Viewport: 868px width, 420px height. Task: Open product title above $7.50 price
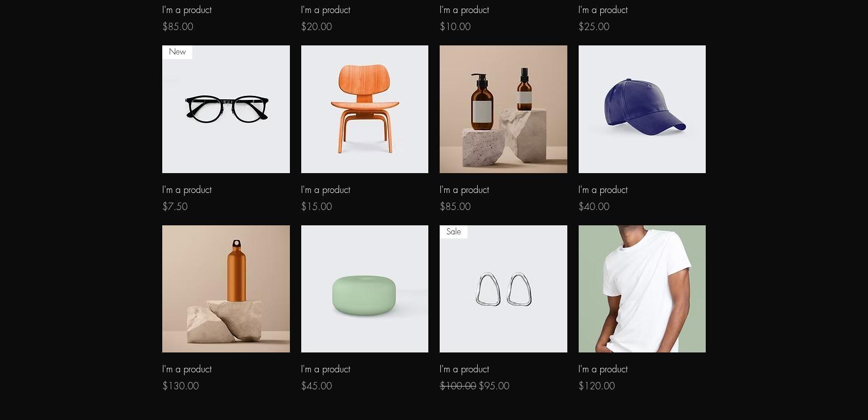click(187, 190)
